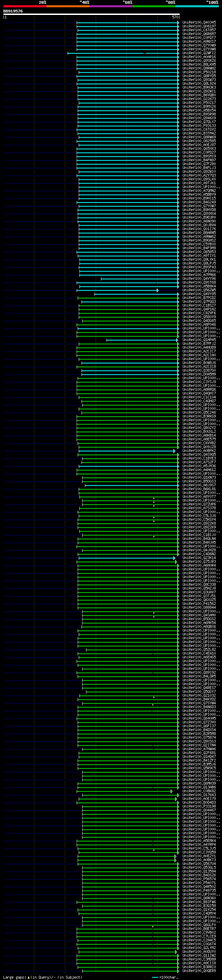Click the cyan ~100% identity legend bar
Viewport: 222px width, 980px height.
tap(197, 7)
